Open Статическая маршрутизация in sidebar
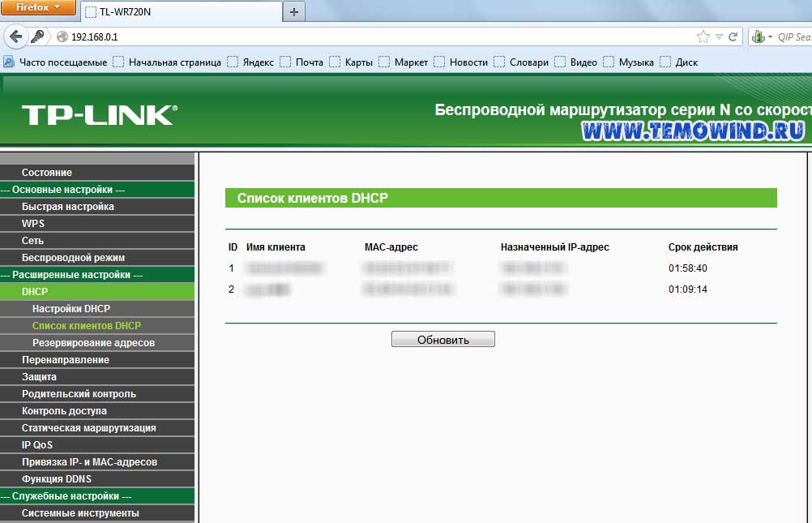 coord(97,428)
